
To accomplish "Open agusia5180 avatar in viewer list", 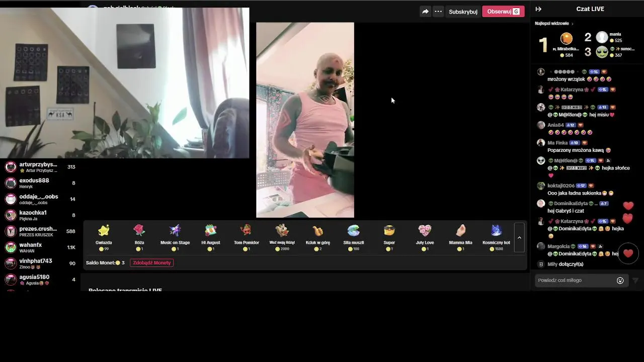I will (x=11, y=280).
